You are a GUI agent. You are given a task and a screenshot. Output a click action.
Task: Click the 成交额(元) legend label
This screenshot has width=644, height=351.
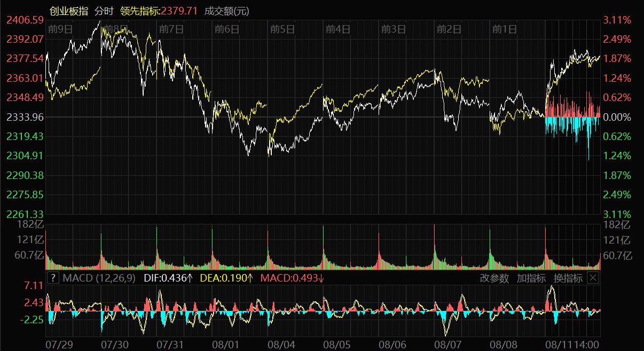pyautogui.click(x=227, y=11)
